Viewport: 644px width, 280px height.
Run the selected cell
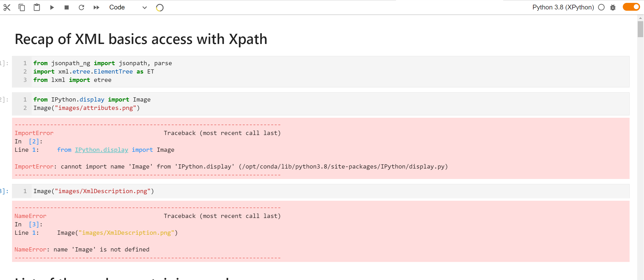point(52,7)
